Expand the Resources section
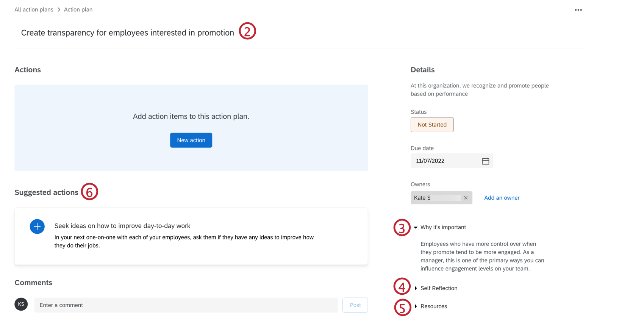 coord(416,306)
